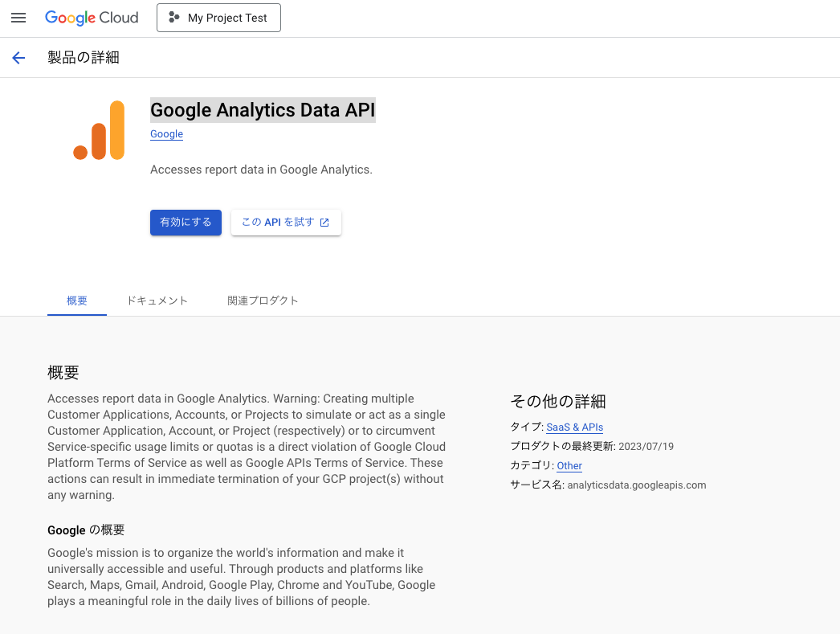Screen dimensions: 840x634
Task: Follow the Google publisher link
Action: coord(166,134)
